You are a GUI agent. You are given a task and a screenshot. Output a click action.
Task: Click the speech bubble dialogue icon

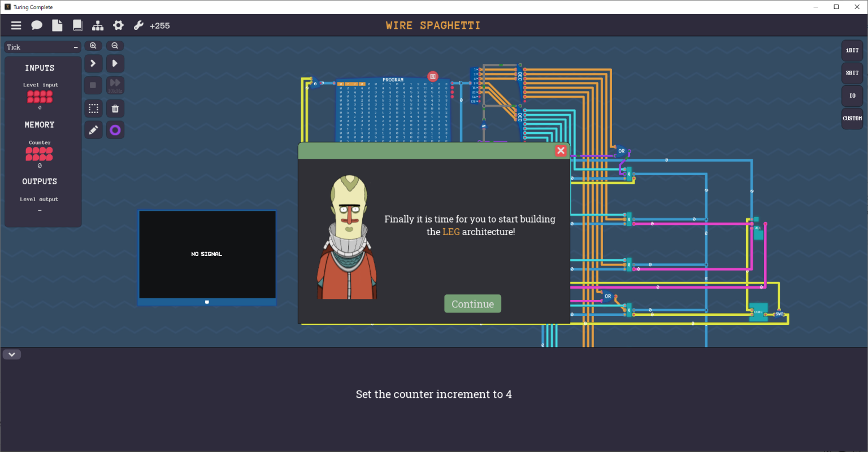(37, 25)
